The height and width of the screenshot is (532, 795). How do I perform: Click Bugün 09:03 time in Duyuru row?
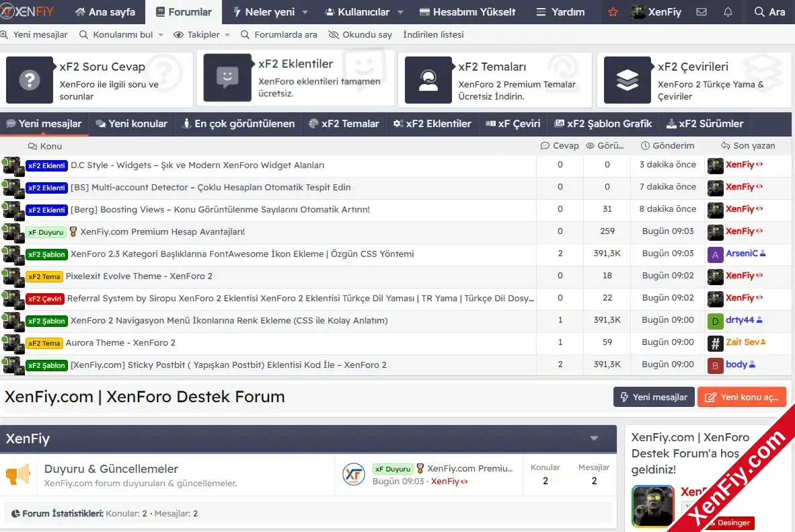click(x=398, y=482)
